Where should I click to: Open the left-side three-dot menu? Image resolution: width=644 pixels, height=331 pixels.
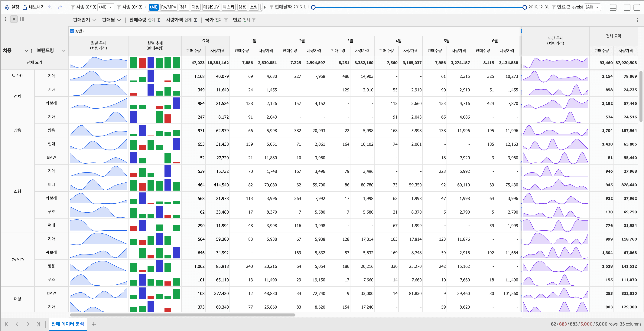5,19
